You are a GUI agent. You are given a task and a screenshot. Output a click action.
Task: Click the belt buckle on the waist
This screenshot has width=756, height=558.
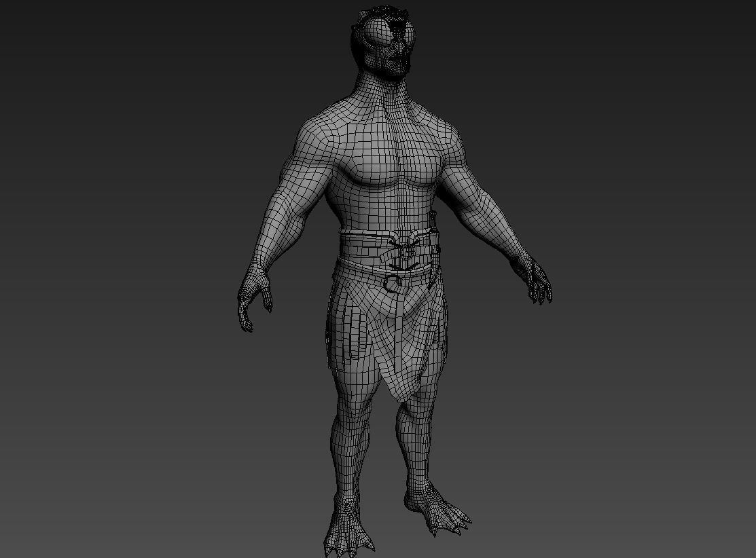[x=408, y=251]
